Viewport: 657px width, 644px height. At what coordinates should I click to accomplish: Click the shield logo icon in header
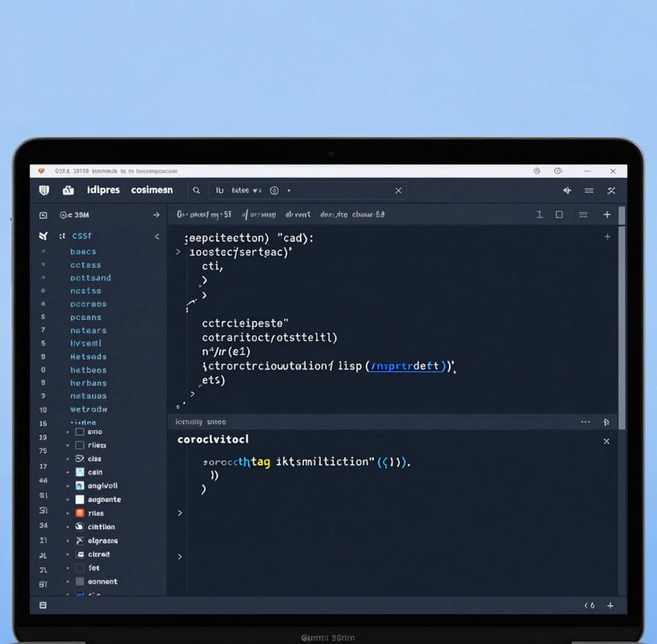click(44, 191)
